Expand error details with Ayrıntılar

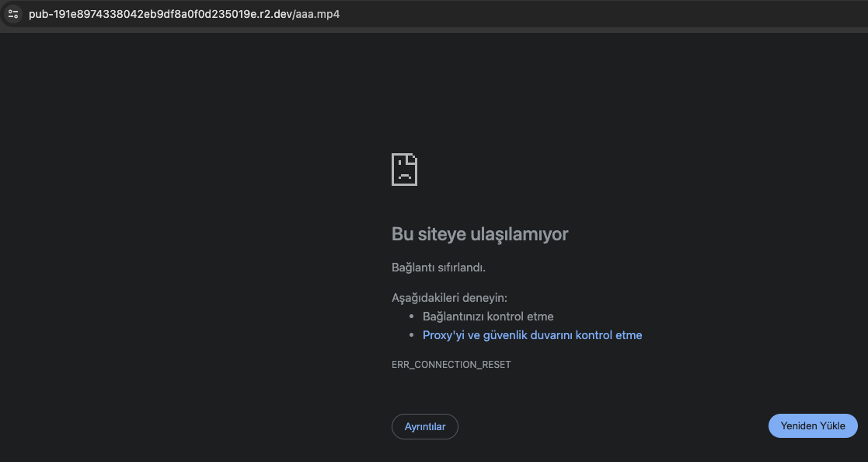point(424,426)
